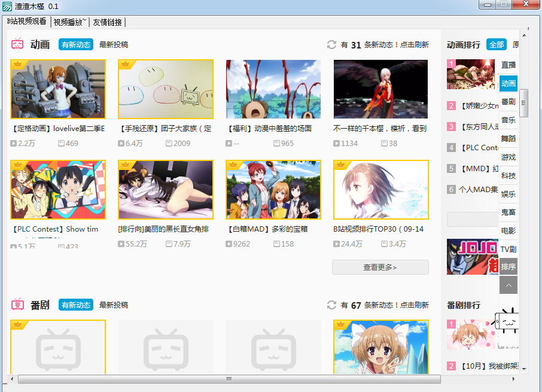Image resolution: width=542 pixels, height=392 pixels.
Task: Open the cat-ear girl 番剧 thumbnail
Action: click(x=381, y=347)
